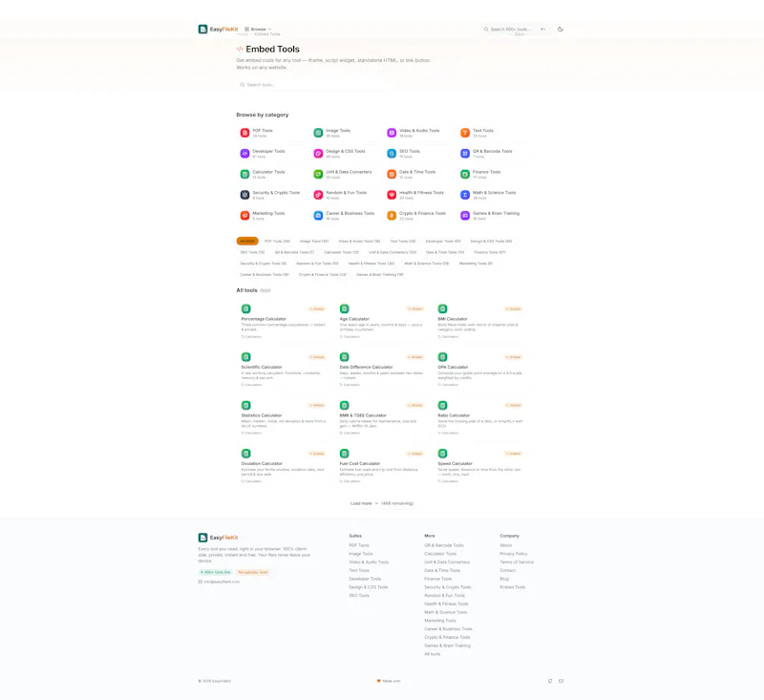Click Embed button on Percentage Calculator card

point(317,308)
